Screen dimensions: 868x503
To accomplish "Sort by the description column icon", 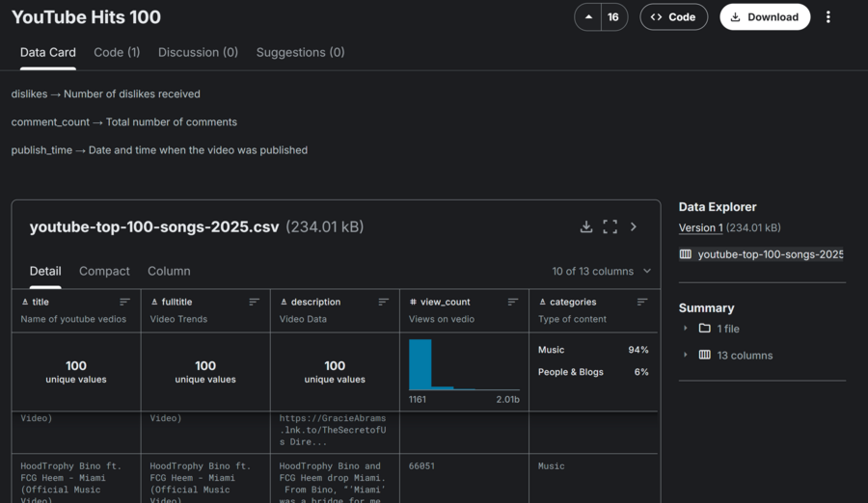I will tap(383, 302).
